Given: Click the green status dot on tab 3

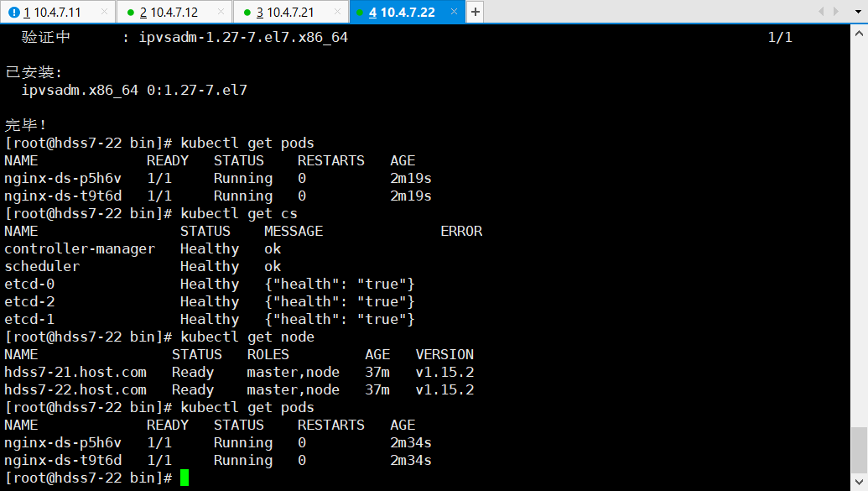Looking at the screenshot, I should 247,12.
